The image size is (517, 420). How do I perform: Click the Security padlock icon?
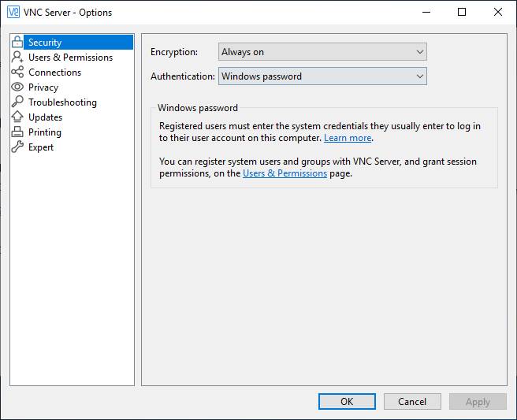coord(17,42)
